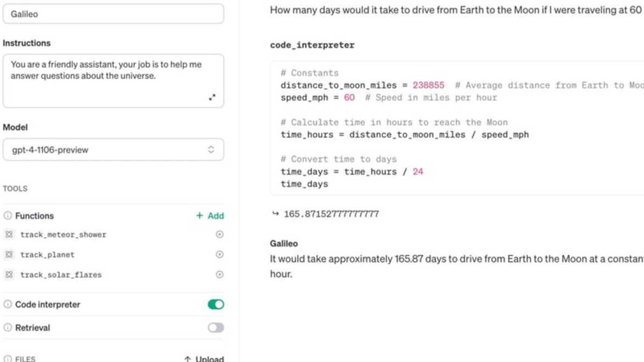Click the expand icon in Instructions box

click(212, 98)
